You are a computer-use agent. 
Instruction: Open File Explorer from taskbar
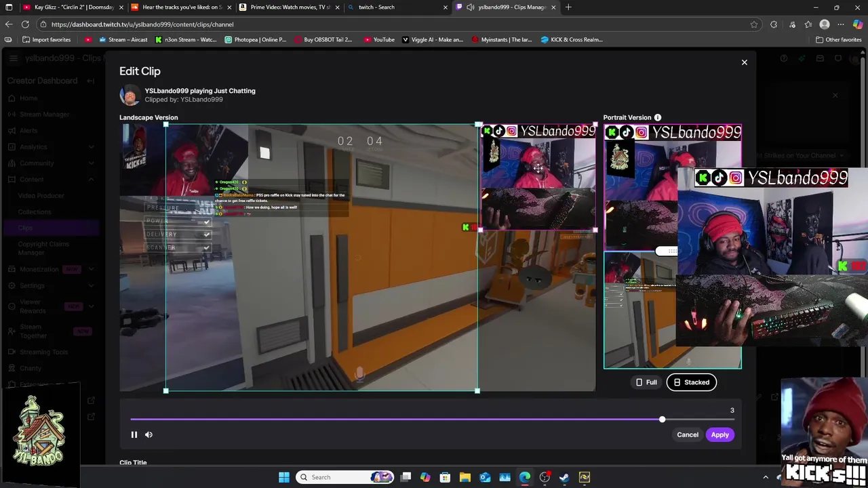click(465, 477)
